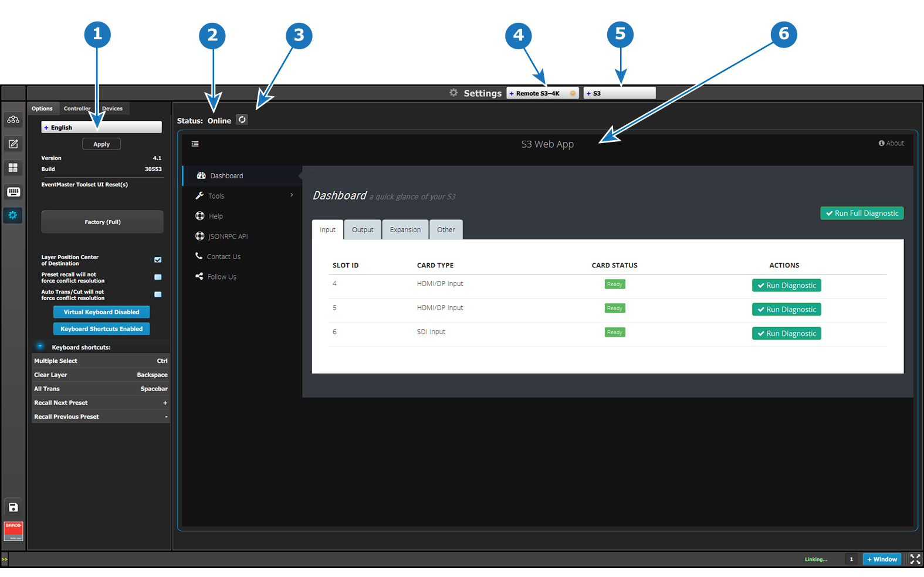Click the Multiple Select shortcut row
The width and height of the screenshot is (924, 577).
[x=101, y=361]
